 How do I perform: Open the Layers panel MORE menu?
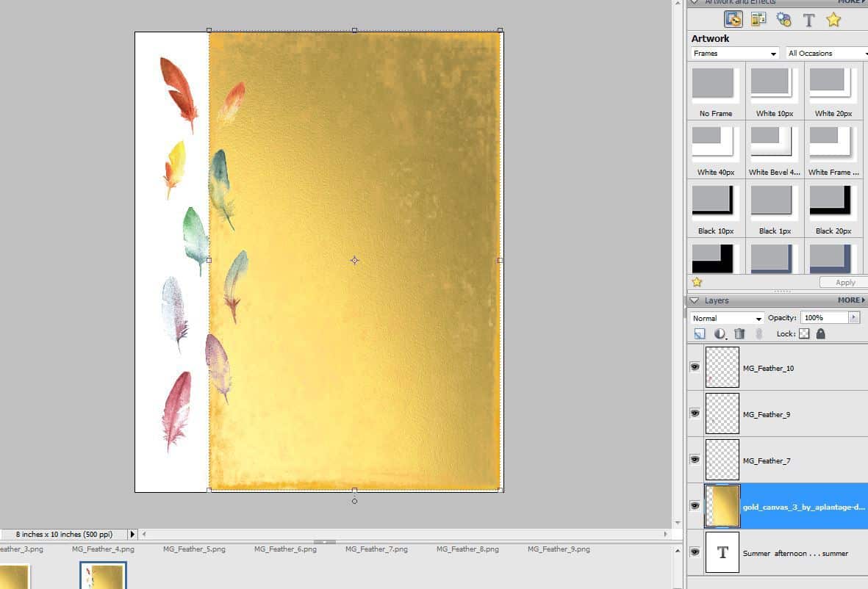[x=850, y=300]
